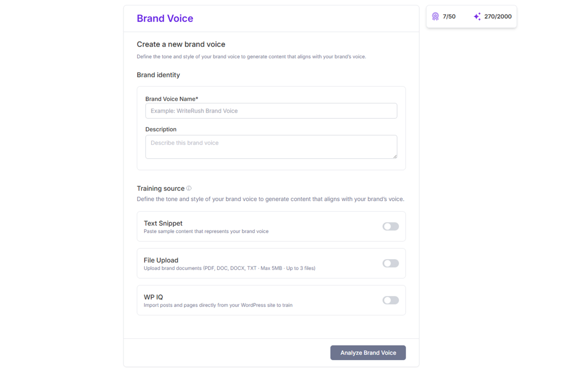Click the Brand Voice Name field label
Screen dimensions: 588x392
[x=172, y=99]
